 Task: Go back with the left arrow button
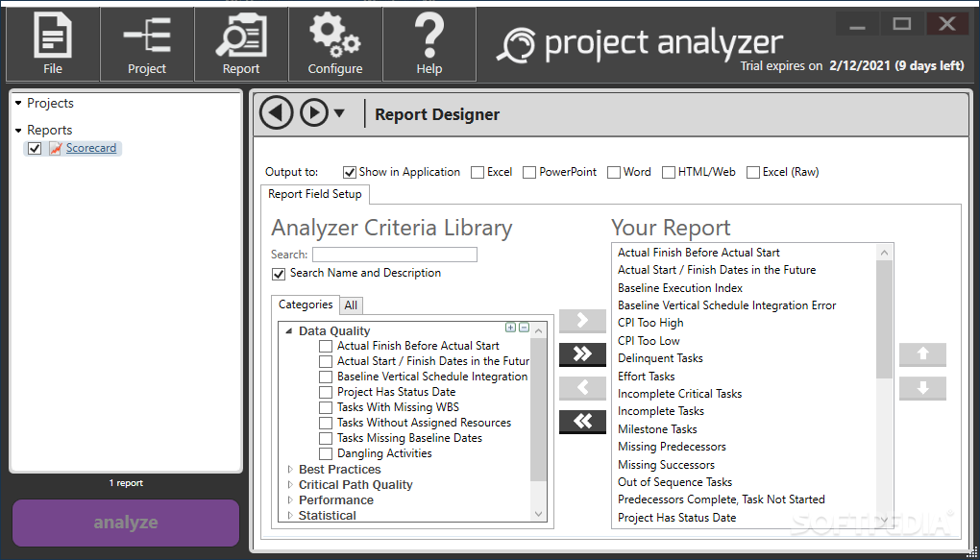pyautogui.click(x=277, y=113)
